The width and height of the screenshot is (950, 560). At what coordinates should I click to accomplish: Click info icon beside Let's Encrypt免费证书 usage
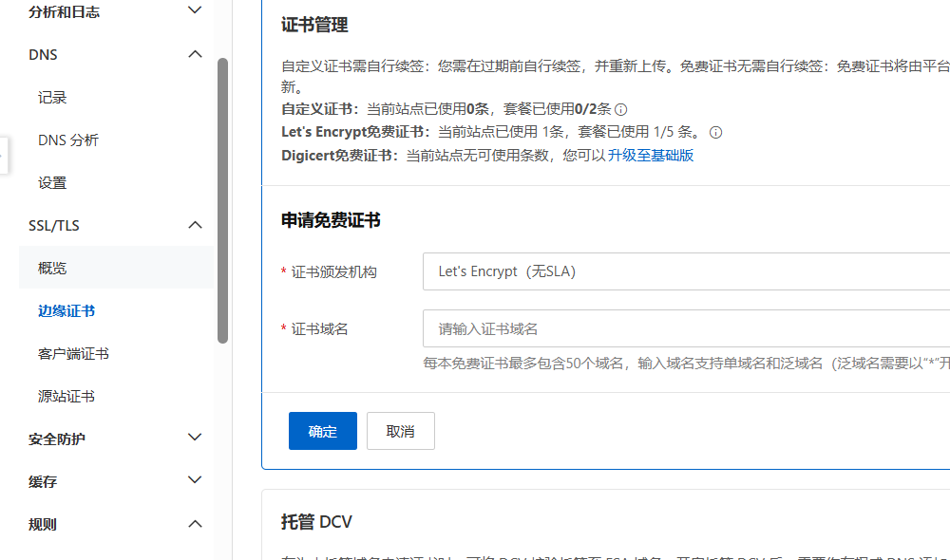pos(716,133)
